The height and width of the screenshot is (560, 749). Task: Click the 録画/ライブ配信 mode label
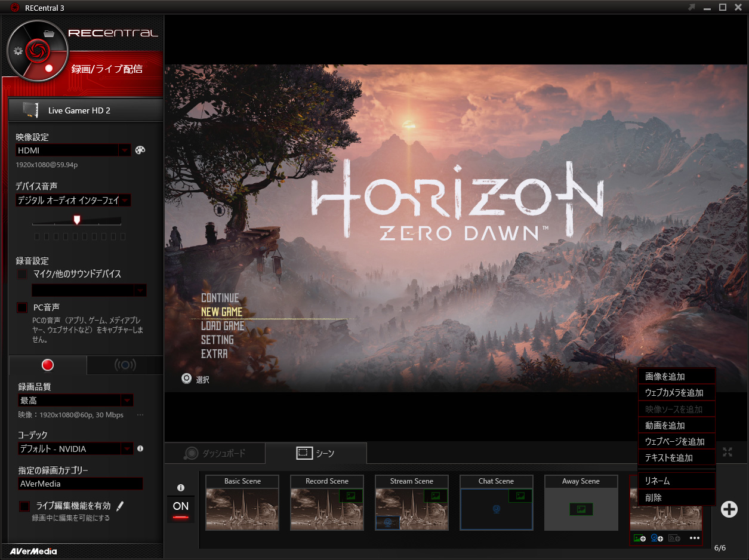click(x=107, y=69)
